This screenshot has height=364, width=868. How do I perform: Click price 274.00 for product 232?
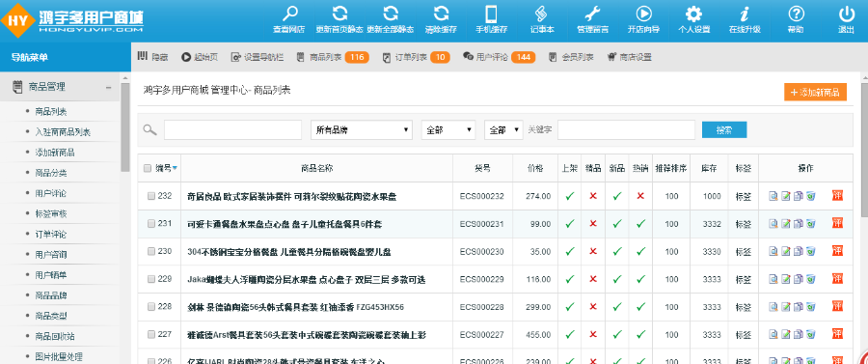click(x=538, y=196)
